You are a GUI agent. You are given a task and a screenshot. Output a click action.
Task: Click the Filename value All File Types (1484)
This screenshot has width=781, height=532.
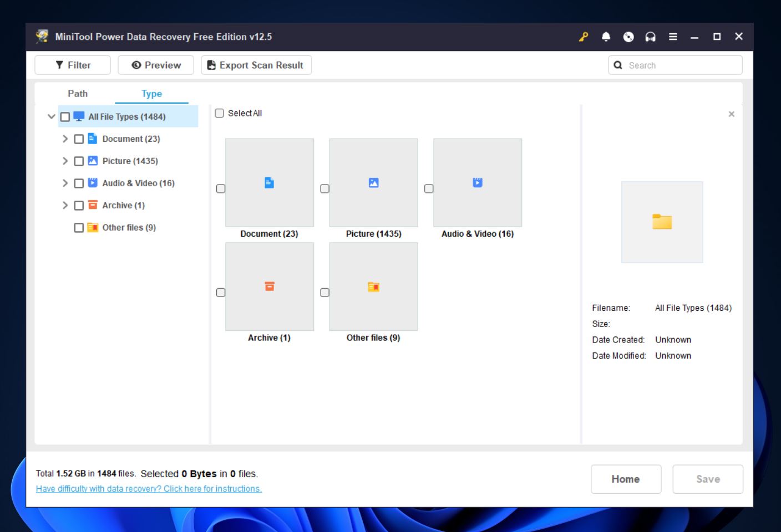tap(693, 308)
